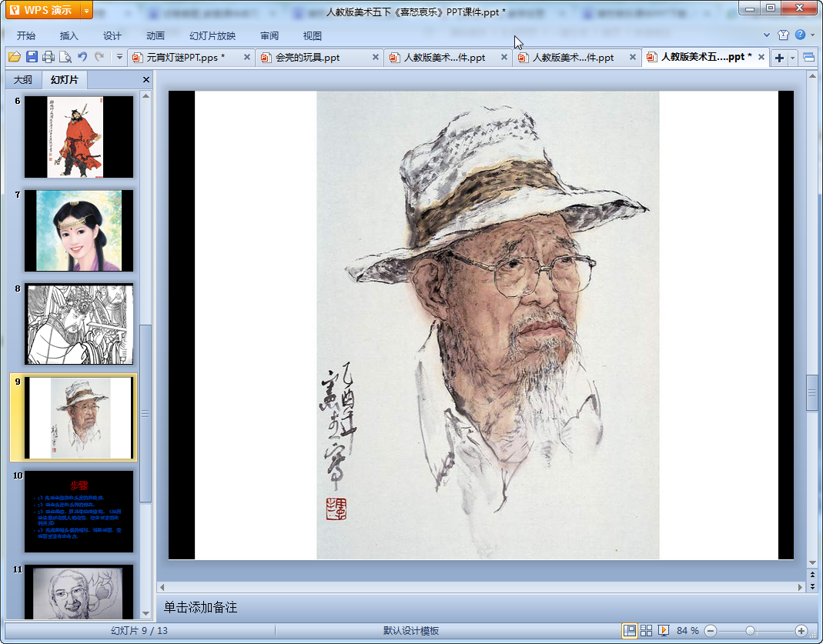Go to previous slide with double-up arrow
The height and width of the screenshot is (644, 823).
(x=812, y=576)
